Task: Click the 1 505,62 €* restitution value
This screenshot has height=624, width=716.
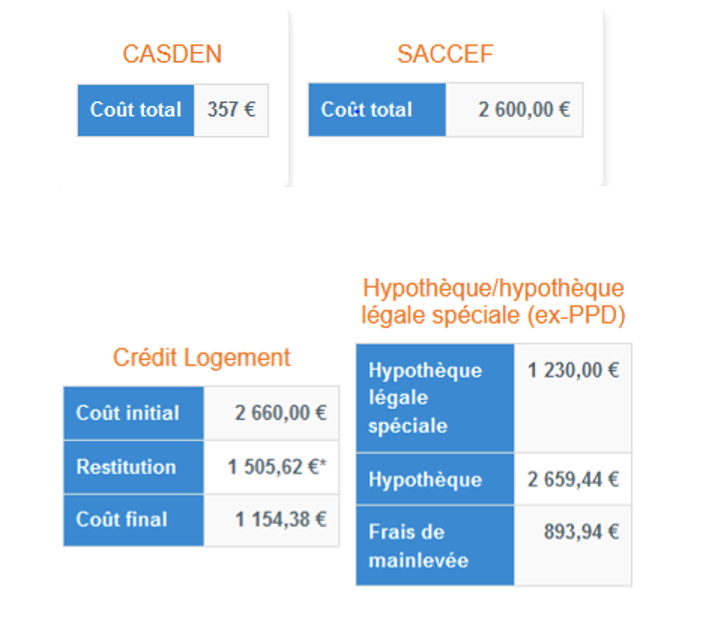Action: click(x=277, y=467)
